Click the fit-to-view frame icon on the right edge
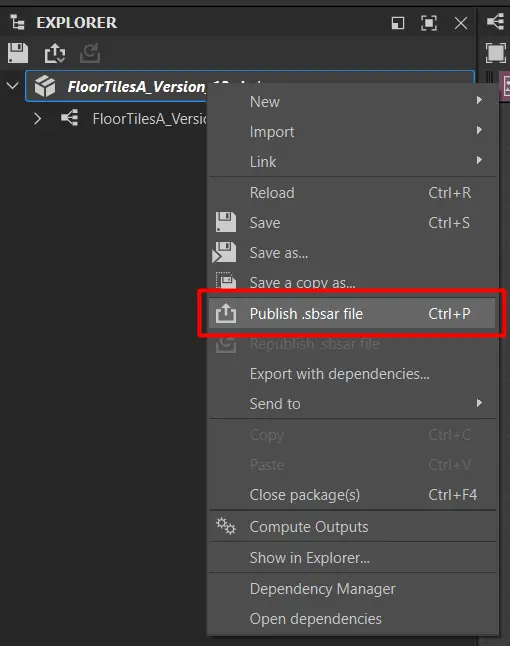This screenshot has height=646, width=510. coord(496,53)
